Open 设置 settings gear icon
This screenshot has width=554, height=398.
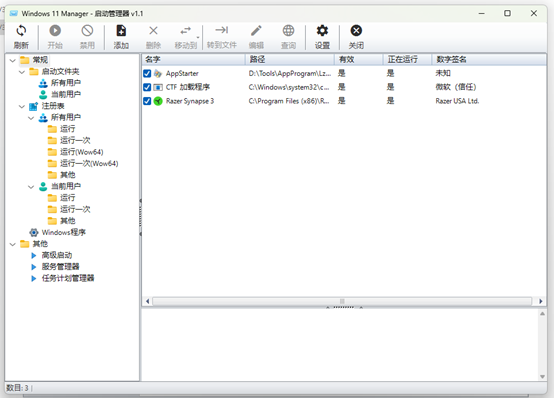pyautogui.click(x=322, y=31)
